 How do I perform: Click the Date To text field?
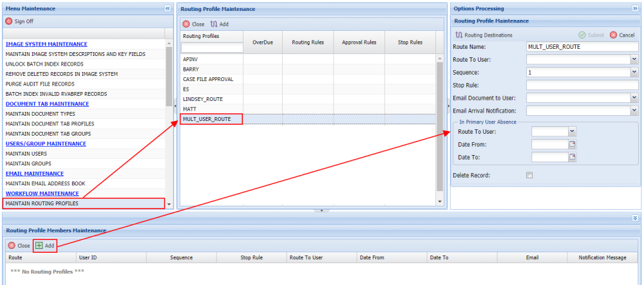pos(550,157)
